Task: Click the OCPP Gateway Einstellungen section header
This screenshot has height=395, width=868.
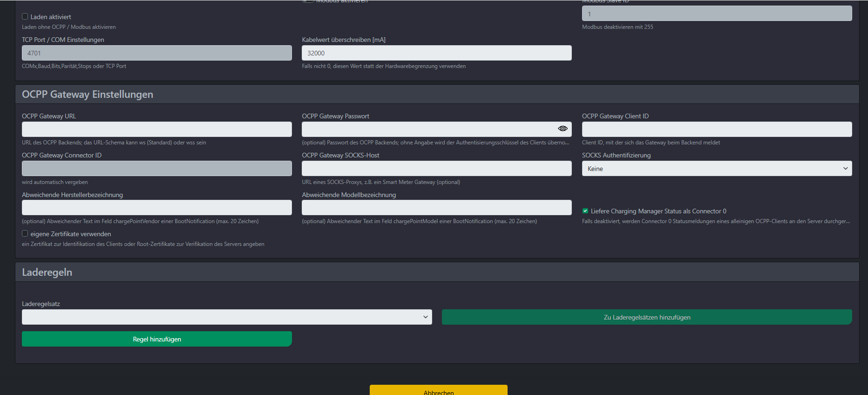Action: coord(88,95)
